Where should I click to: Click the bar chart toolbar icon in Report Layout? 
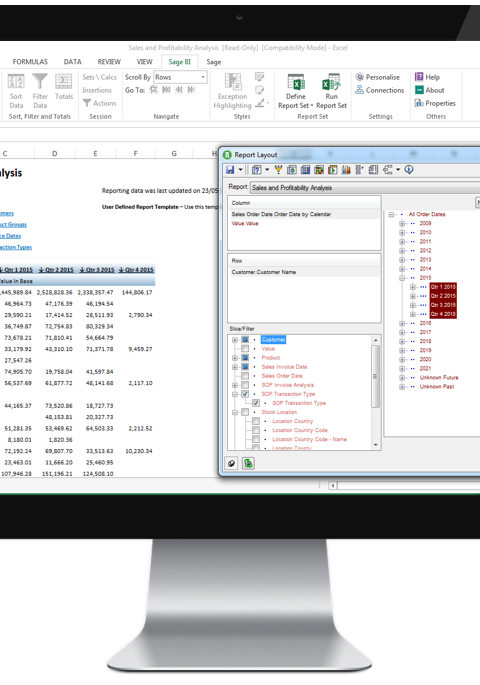(346, 170)
